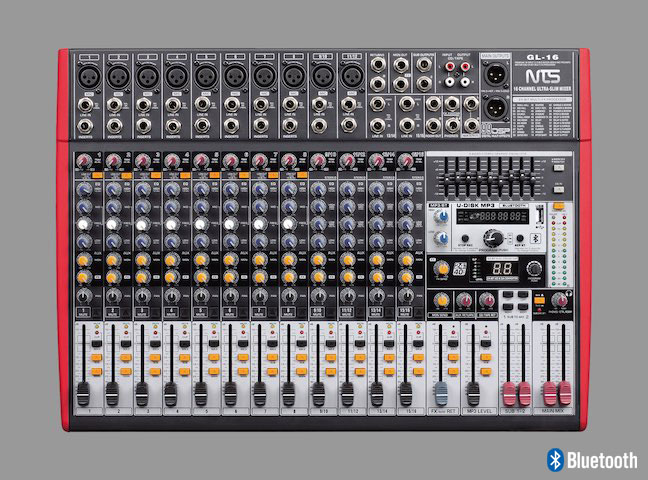This screenshot has width=648, height=480.
Task: Click the MP3 LEVEL fader
Action: (473, 394)
